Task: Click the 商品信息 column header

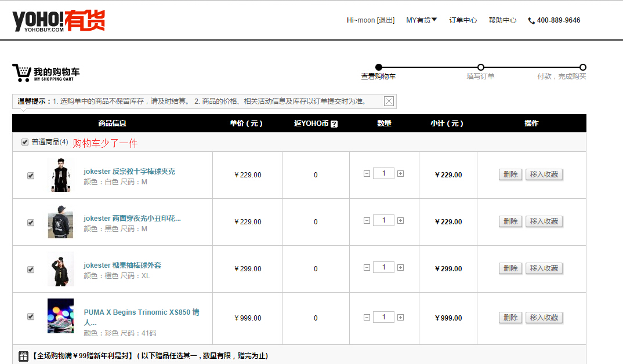Action: [113, 123]
